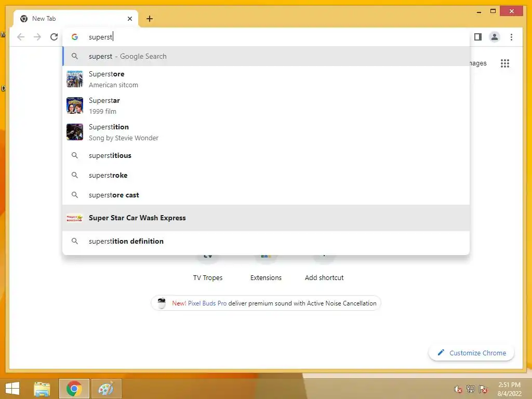Pick 'superstition definition' suggestion
The image size is (532, 399).
point(267,241)
